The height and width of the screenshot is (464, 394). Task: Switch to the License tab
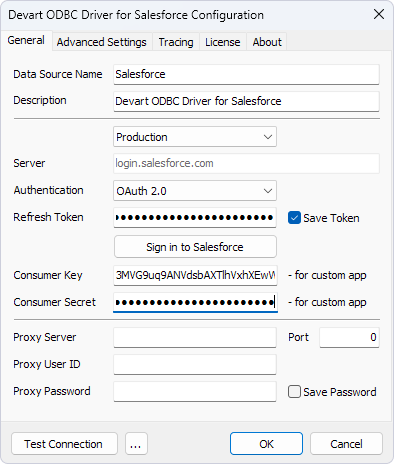223,42
